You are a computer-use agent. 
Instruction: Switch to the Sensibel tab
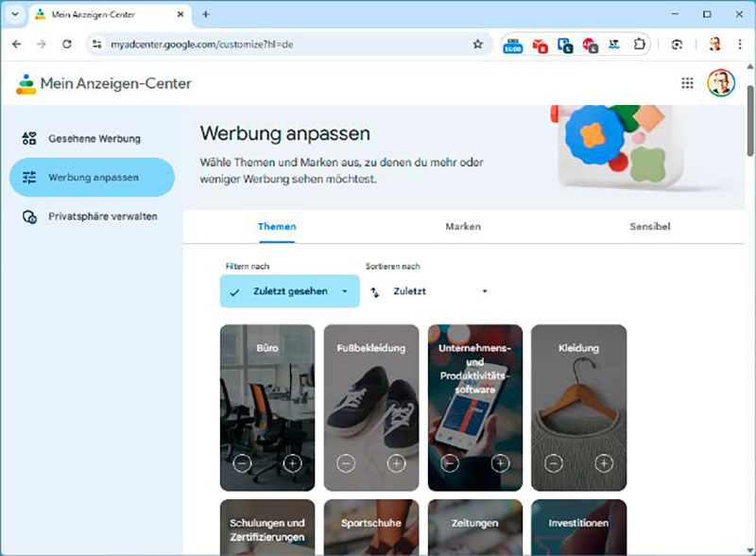(649, 226)
